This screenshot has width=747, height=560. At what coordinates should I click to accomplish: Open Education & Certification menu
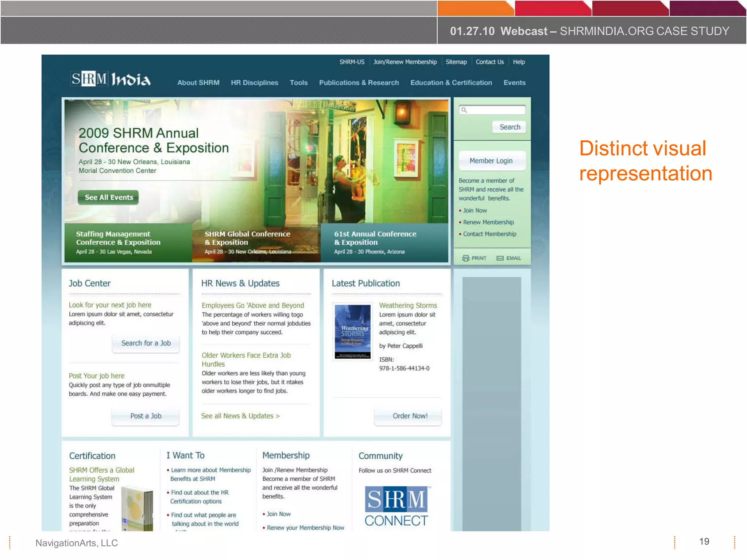click(x=451, y=83)
